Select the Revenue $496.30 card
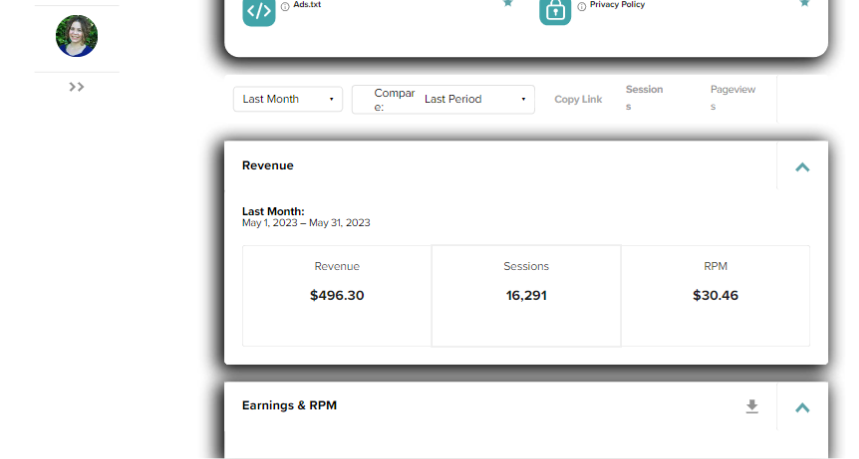Viewport: 859px width, 459px height. (x=337, y=296)
